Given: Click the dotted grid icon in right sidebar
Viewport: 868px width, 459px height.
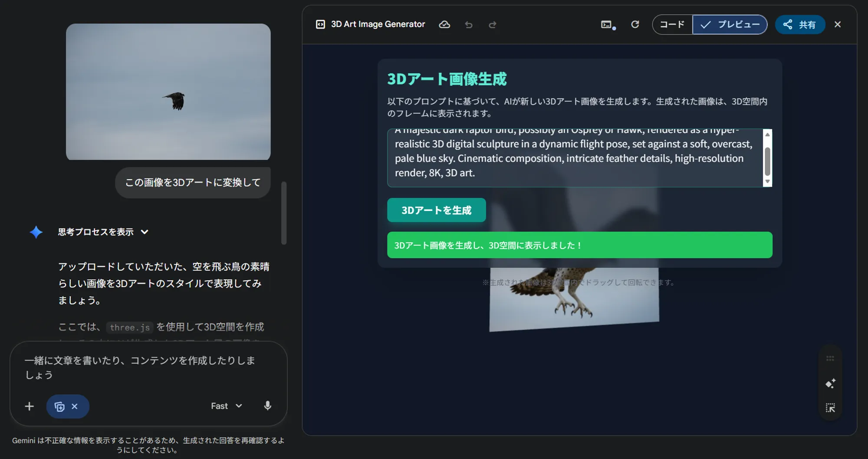Looking at the screenshot, I should pyautogui.click(x=830, y=358).
